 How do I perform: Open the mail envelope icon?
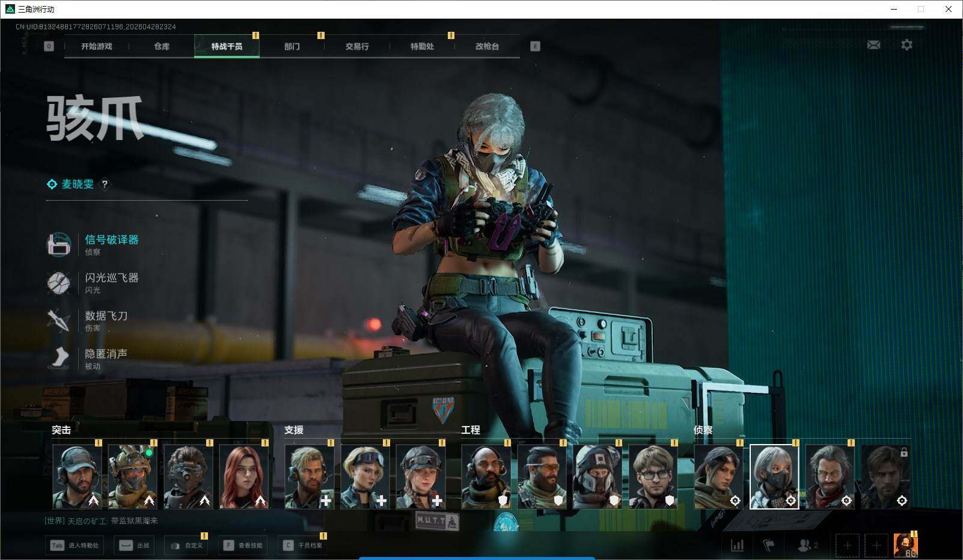click(x=873, y=45)
